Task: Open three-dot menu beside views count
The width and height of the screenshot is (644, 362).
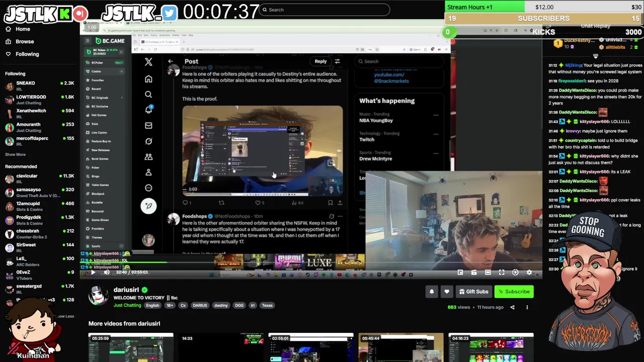Action: (527, 307)
